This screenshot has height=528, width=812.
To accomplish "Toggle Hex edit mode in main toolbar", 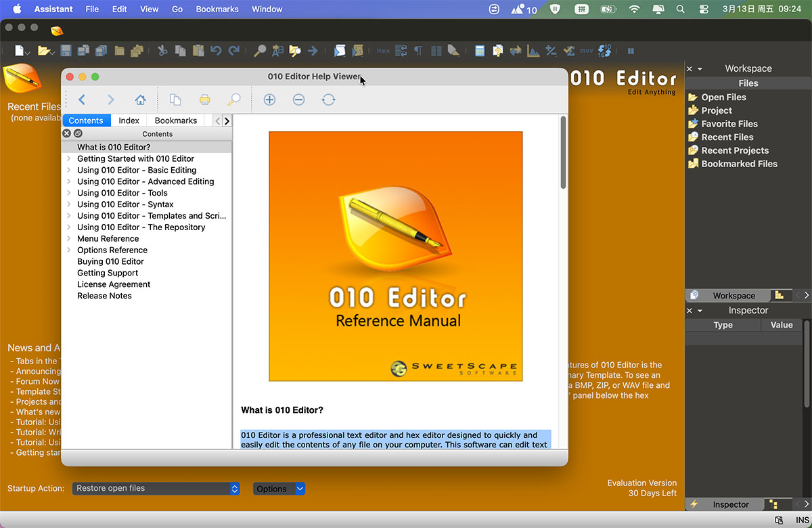I will [x=383, y=51].
